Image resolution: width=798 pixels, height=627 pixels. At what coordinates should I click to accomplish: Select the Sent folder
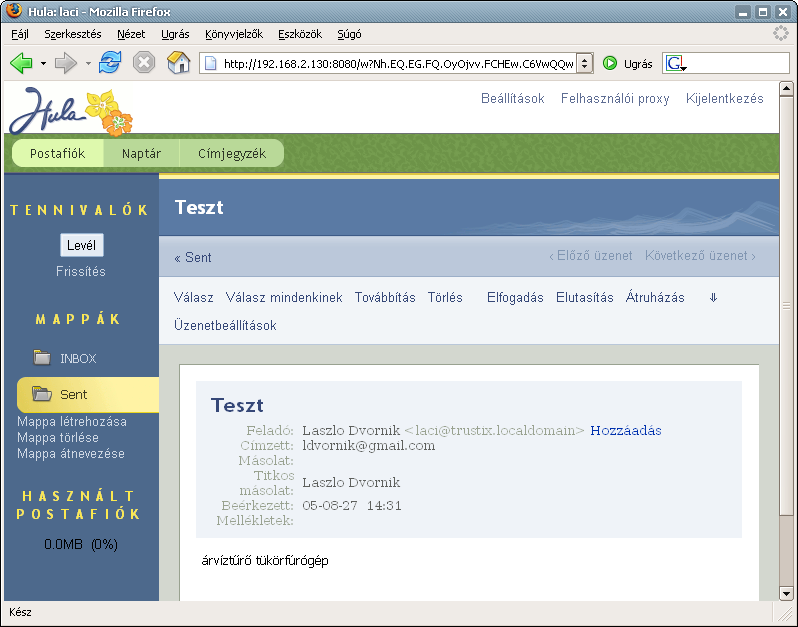88,394
